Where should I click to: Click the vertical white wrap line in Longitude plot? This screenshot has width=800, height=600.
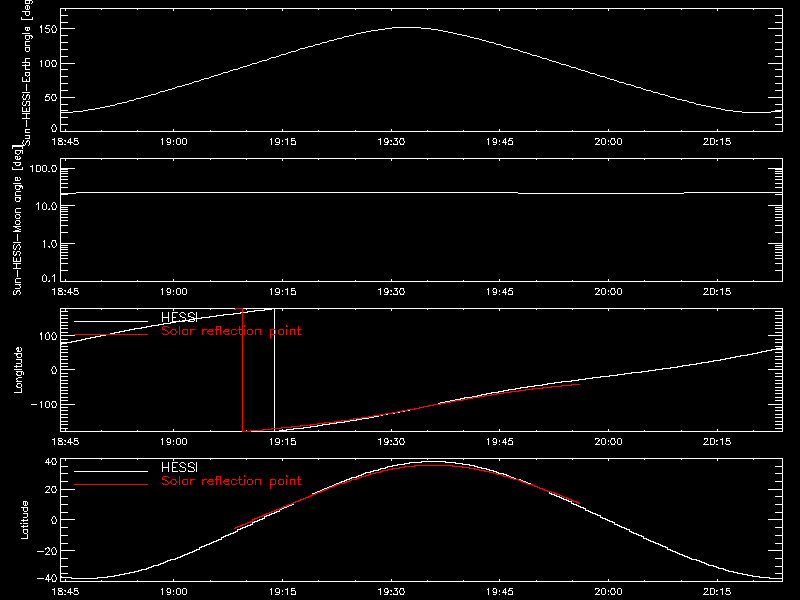click(274, 370)
